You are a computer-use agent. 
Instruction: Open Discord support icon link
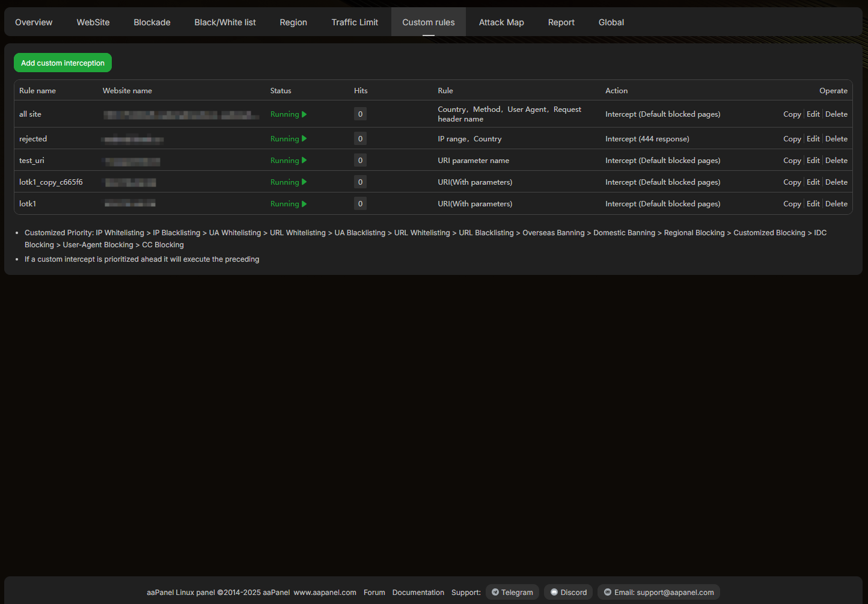pyautogui.click(x=554, y=593)
